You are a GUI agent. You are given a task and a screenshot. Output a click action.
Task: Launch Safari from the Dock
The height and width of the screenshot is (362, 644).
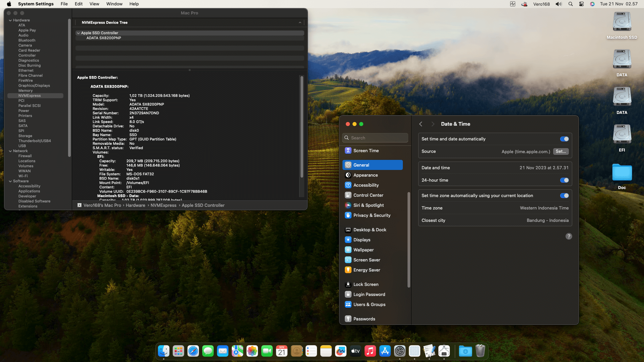click(193, 351)
